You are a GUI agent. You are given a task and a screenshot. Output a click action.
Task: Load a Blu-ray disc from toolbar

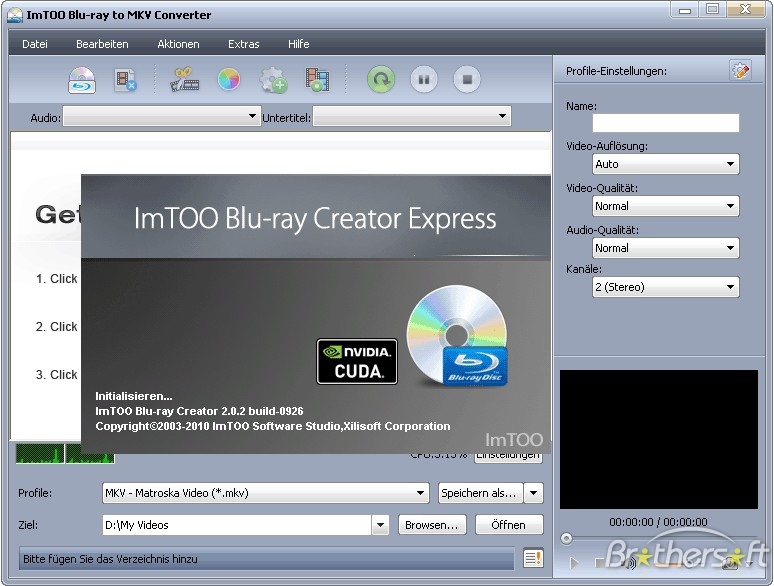tap(81, 80)
